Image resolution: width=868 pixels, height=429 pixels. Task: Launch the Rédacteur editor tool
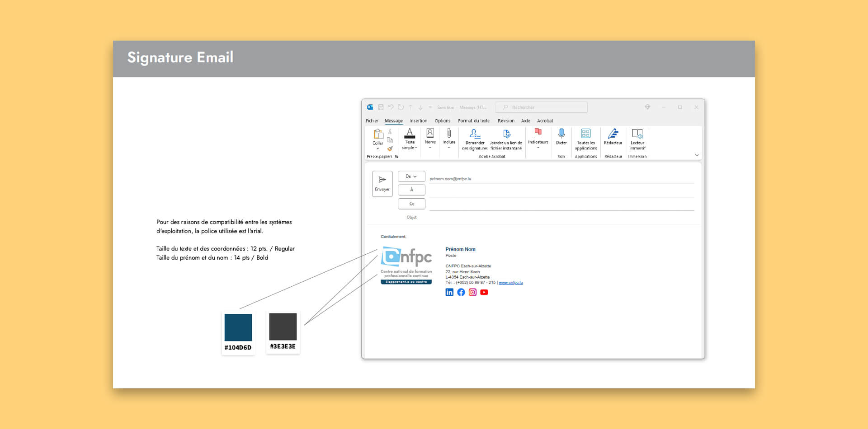(613, 137)
